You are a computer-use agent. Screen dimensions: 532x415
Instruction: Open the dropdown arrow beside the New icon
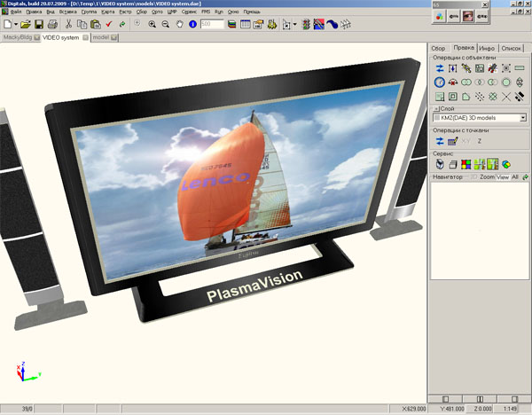(16, 25)
